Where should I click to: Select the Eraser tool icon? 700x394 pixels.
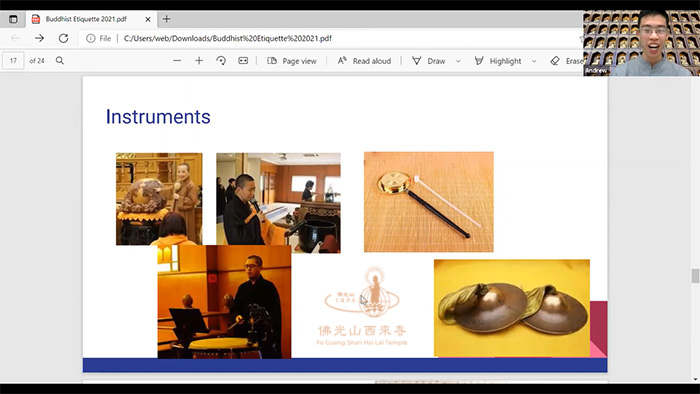coord(555,61)
